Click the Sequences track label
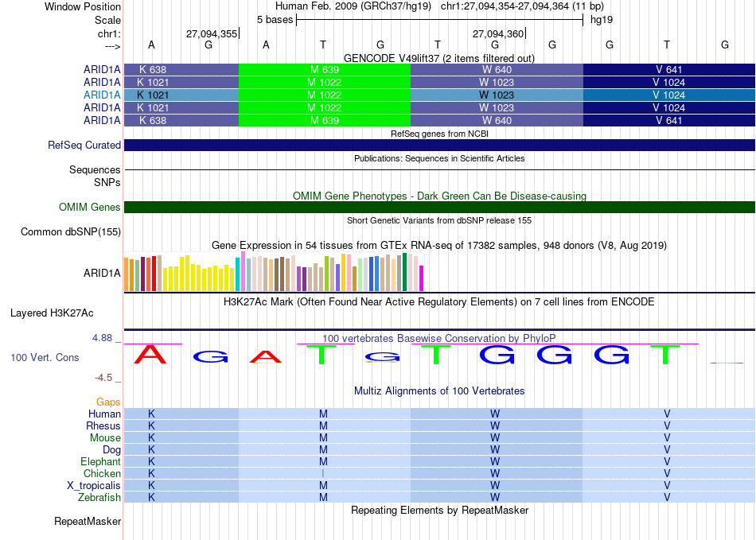Image resolution: width=756 pixels, height=540 pixels. pyautogui.click(x=95, y=169)
